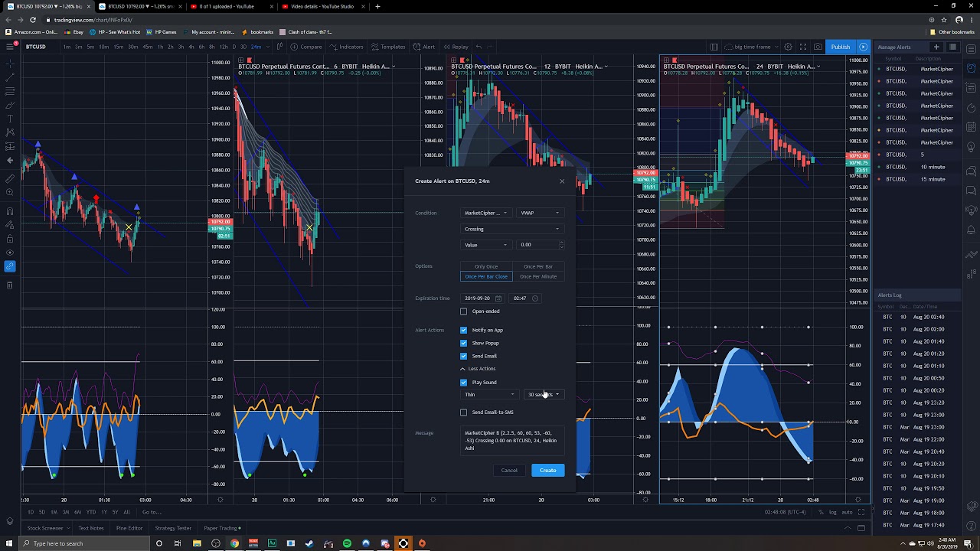This screenshot has width=980, height=551.
Task: Uncheck Show Popup option
Action: (x=463, y=343)
